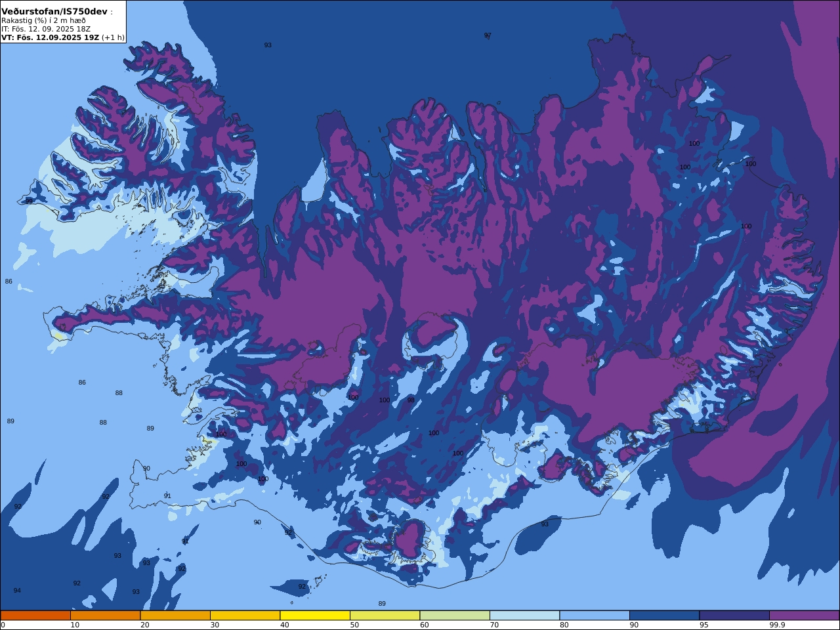Image resolution: width=840 pixels, height=630 pixels.
Task: Click the 97 humidity value on the map
Action: (488, 35)
